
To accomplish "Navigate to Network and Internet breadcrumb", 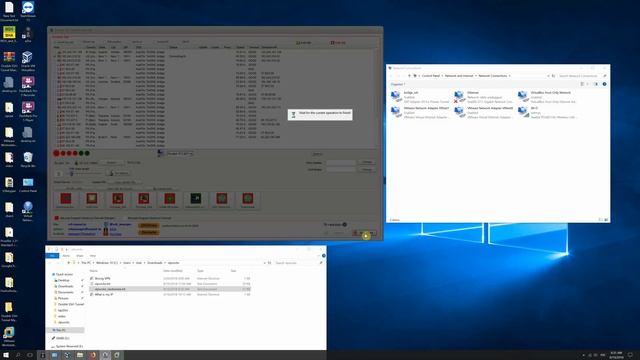I will click(x=459, y=76).
